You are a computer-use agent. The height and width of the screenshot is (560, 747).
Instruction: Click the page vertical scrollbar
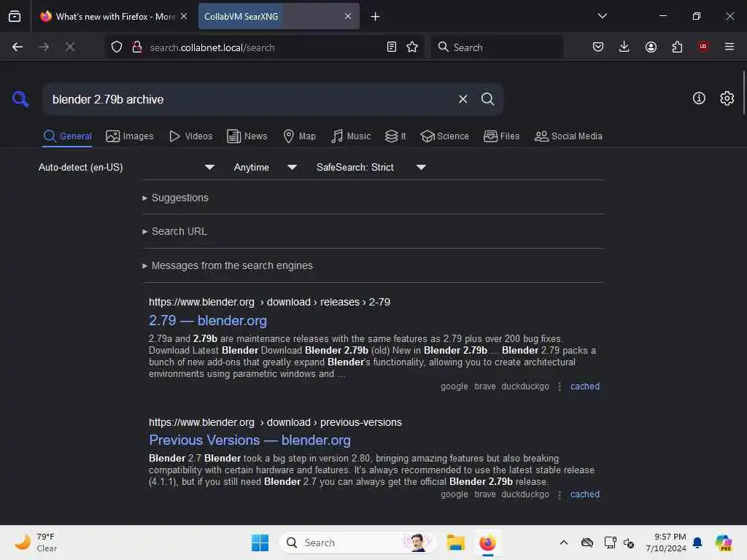pyautogui.click(x=743, y=93)
